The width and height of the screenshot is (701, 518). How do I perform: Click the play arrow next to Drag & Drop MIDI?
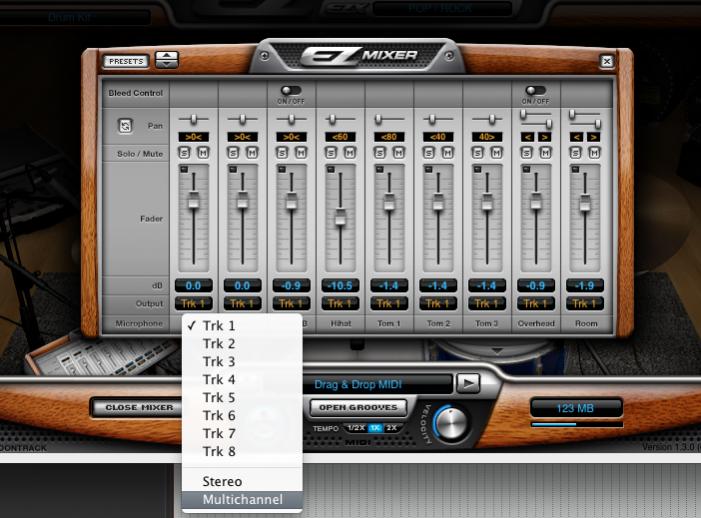(x=468, y=383)
